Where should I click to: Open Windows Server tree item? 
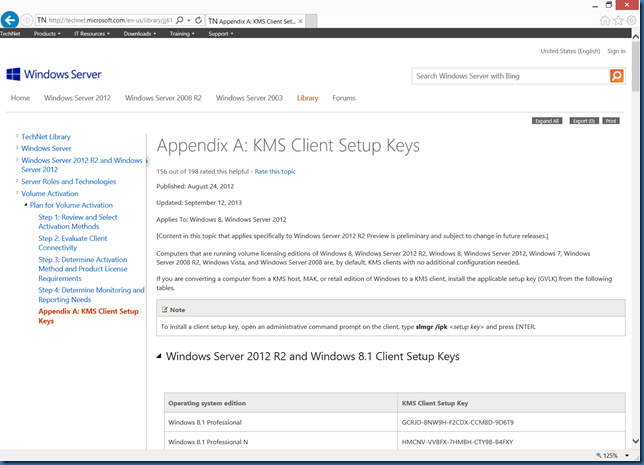tap(46, 148)
